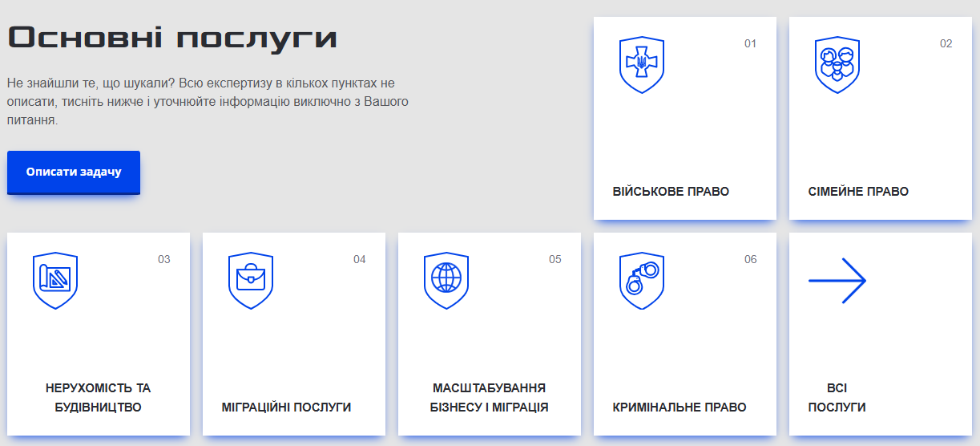Click the military cross shield icon
Image resolution: width=980 pixels, height=446 pixels.
point(642,65)
